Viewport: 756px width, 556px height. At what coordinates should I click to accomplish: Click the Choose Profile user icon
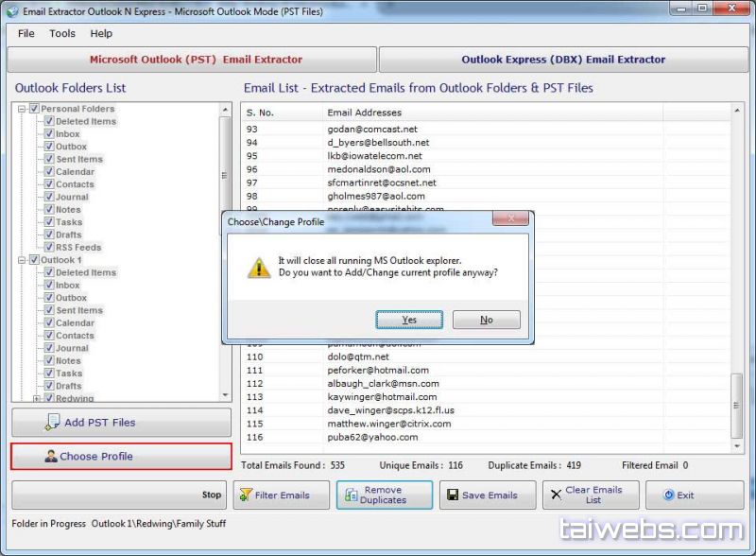pos(51,457)
